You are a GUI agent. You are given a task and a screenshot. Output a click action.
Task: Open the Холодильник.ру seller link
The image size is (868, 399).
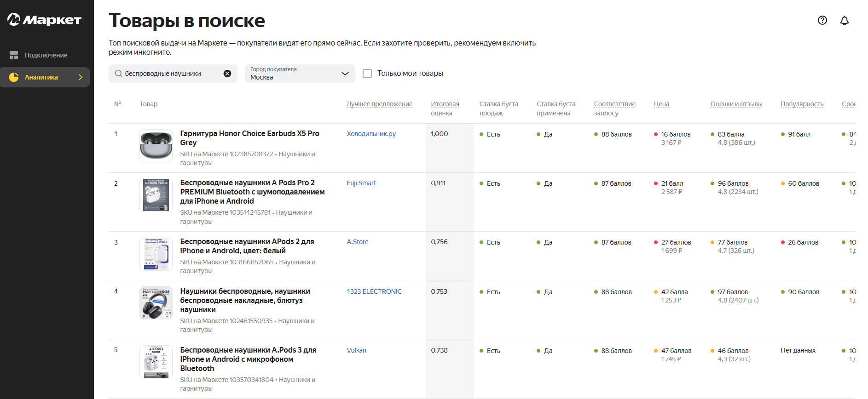click(371, 134)
